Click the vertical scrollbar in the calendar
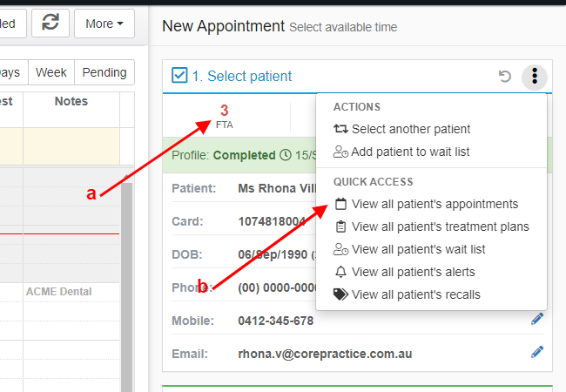 pyautogui.click(x=126, y=287)
